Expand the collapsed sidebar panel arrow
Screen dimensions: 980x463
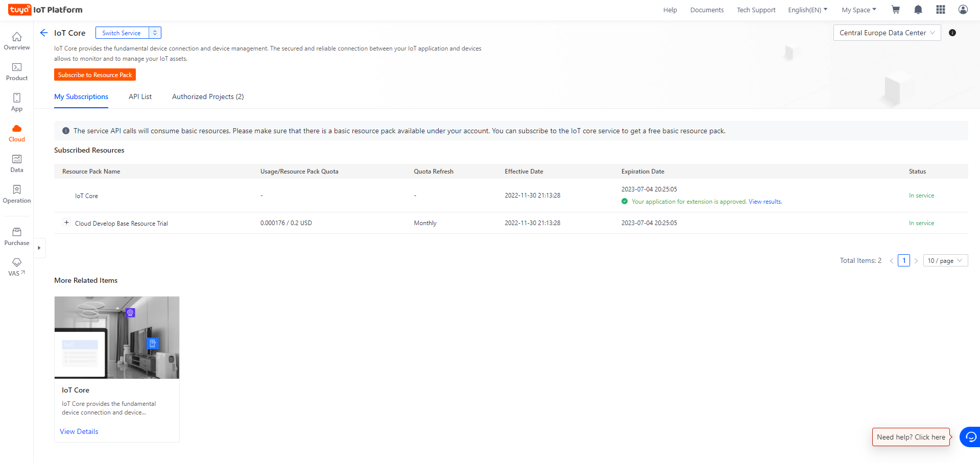[x=39, y=248]
